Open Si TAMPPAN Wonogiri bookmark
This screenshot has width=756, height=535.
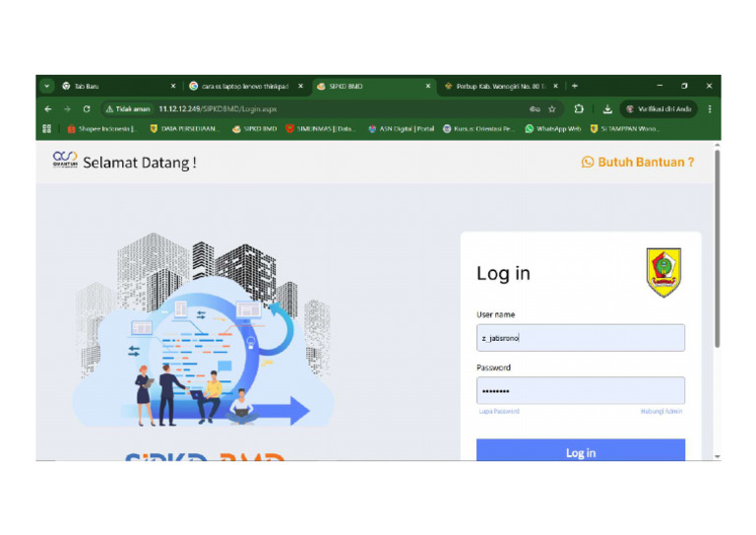(x=625, y=129)
